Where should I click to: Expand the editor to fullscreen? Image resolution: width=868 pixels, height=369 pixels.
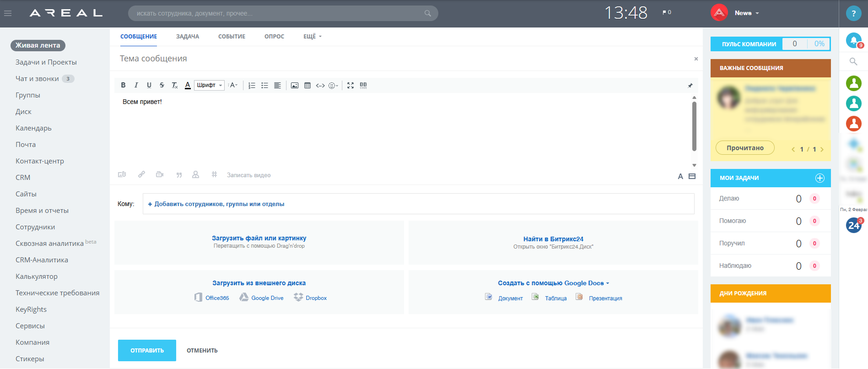coord(350,86)
